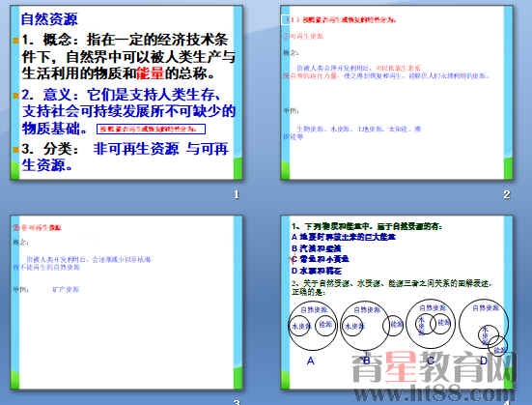Viewport: 532px width, 405px height.
Task: Click the blue title 自然资源 on slide 1
Action: [49, 19]
